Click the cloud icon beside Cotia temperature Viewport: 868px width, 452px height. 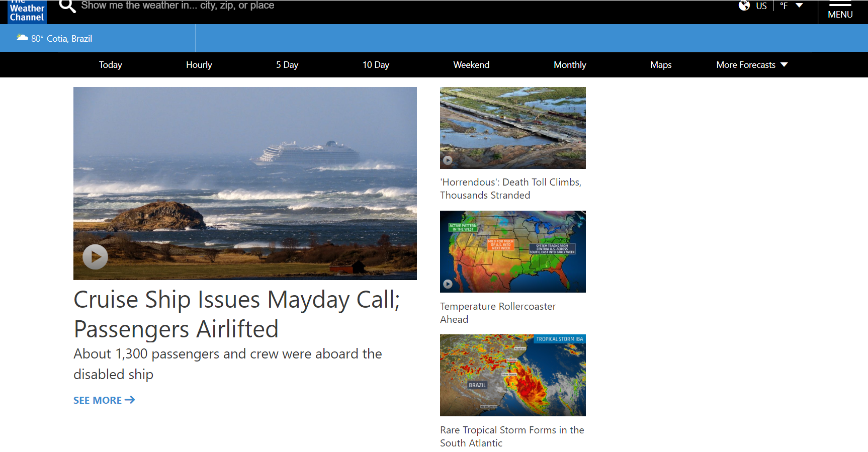point(22,38)
